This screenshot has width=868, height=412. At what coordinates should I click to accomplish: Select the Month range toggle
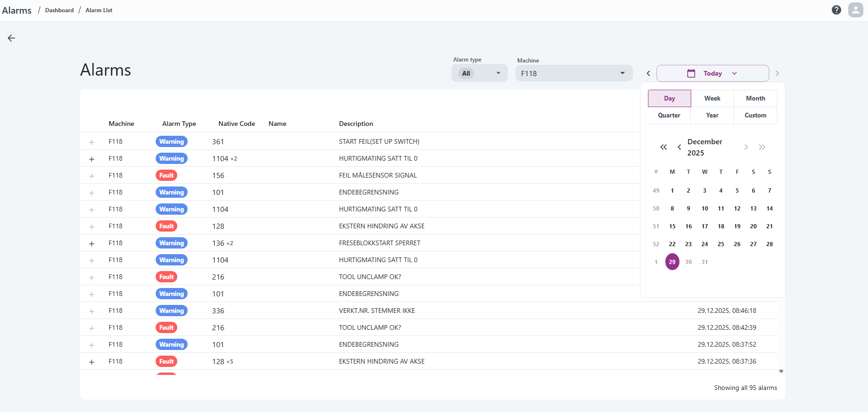(755, 98)
